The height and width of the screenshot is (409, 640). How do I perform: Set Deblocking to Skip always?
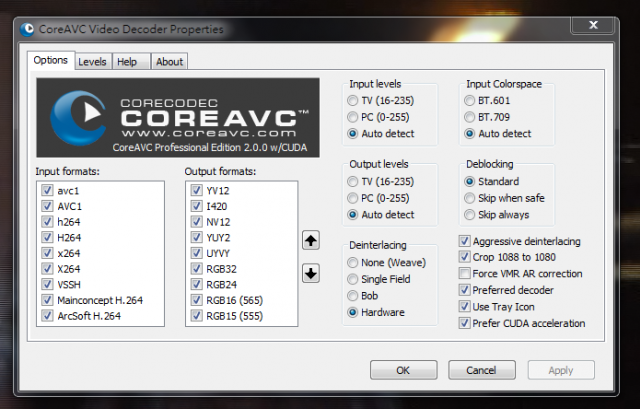click(x=469, y=215)
